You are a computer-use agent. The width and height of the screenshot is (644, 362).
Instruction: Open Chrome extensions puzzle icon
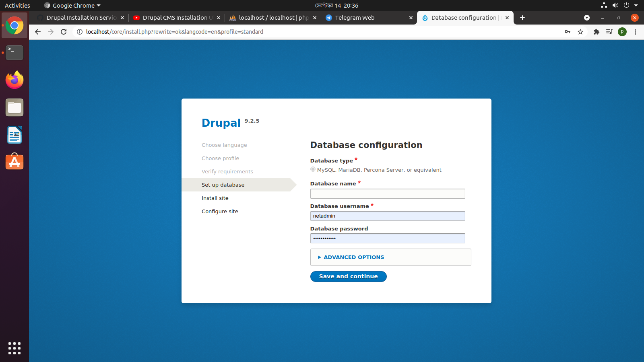pyautogui.click(x=597, y=32)
